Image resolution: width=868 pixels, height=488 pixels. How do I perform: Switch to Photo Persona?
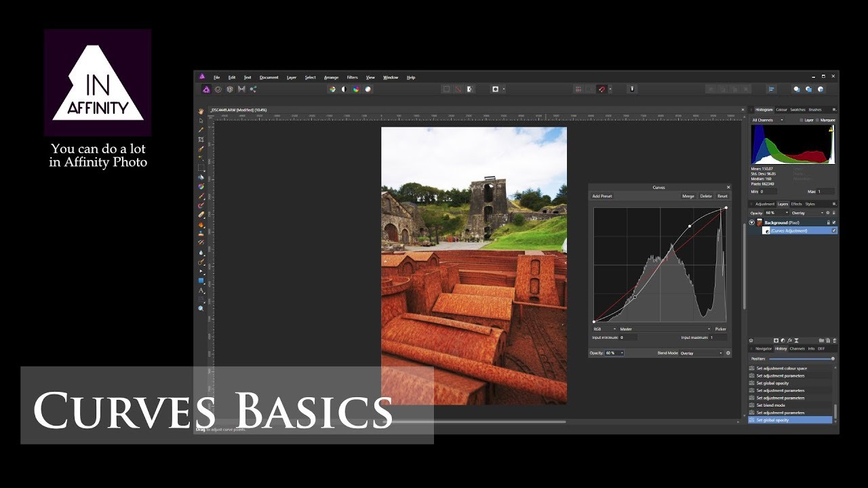[x=206, y=89]
